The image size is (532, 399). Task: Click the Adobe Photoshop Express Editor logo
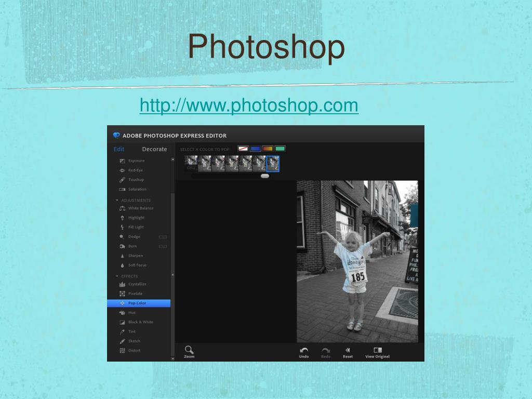(x=116, y=136)
